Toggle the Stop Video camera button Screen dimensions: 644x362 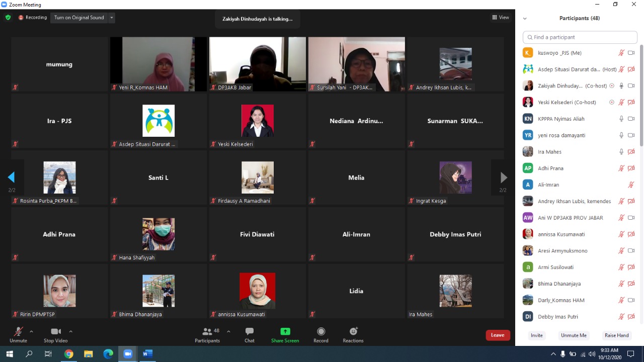[x=56, y=331]
